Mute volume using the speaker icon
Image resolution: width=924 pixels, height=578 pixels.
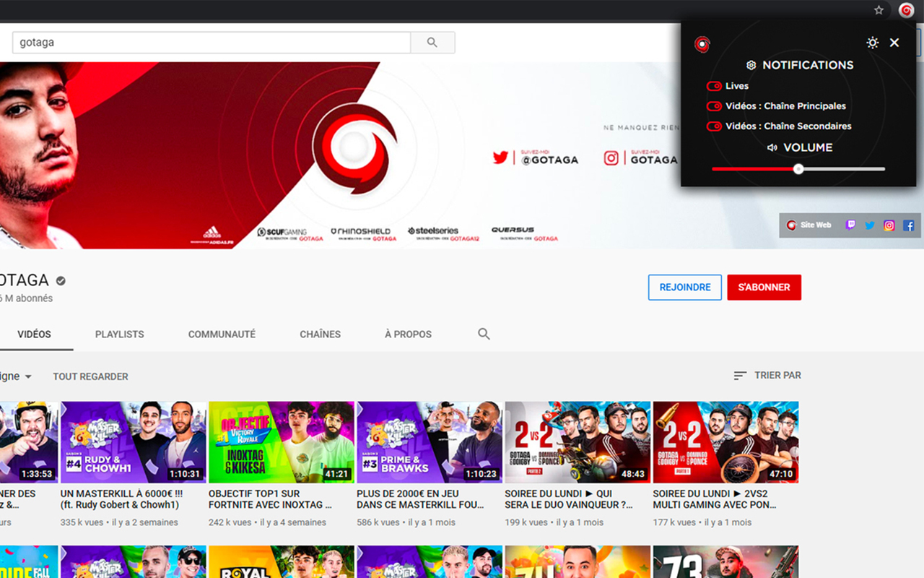tap(773, 147)
